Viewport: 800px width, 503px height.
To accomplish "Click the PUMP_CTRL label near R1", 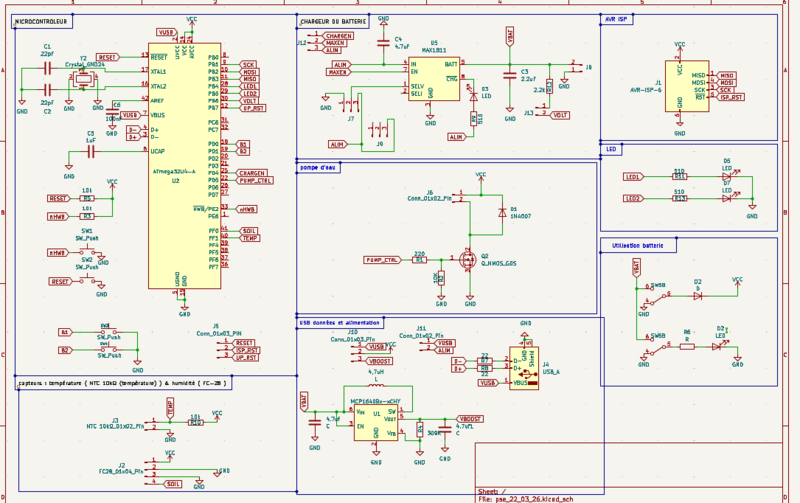I will pyautogui.click(x=382, y=260).
